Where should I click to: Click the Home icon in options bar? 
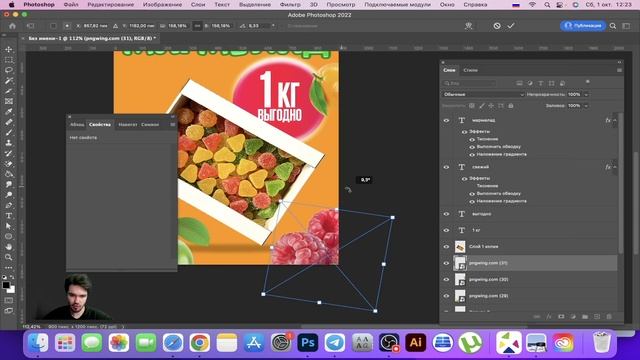pyautogui.click(x=12, y=26)
